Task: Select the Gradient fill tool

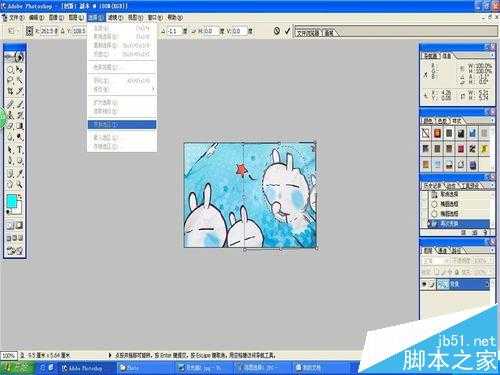Action: tap(19, 126)
